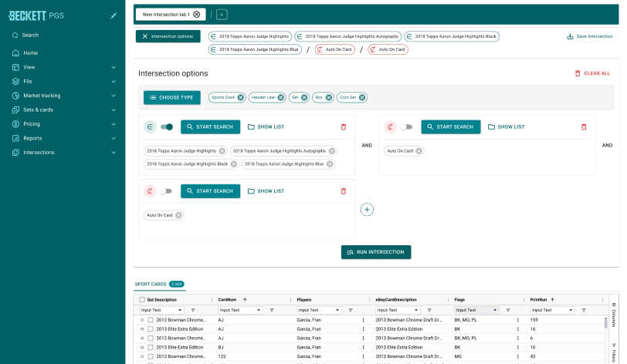Check the select-all checkbox in Set Description header
627x364 pixels.
click(142, 300)
